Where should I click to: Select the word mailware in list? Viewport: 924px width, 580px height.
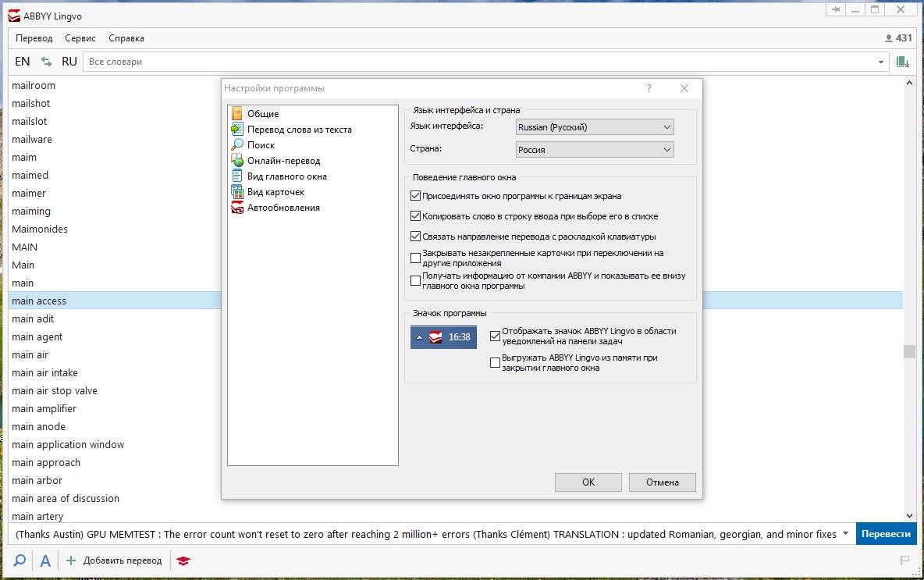tap(32, 139)
